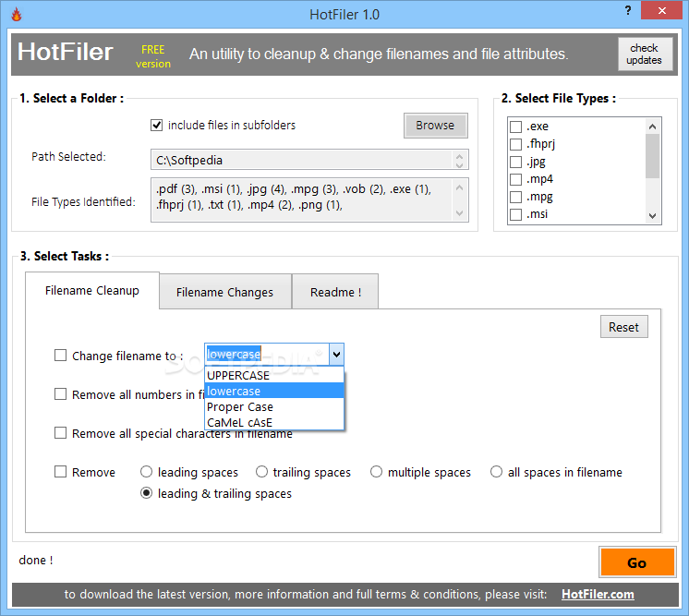Collapse the case dropdown with its arrow
Screen dimensions: 689x616
pyautogui.click(x=336, y=354)
